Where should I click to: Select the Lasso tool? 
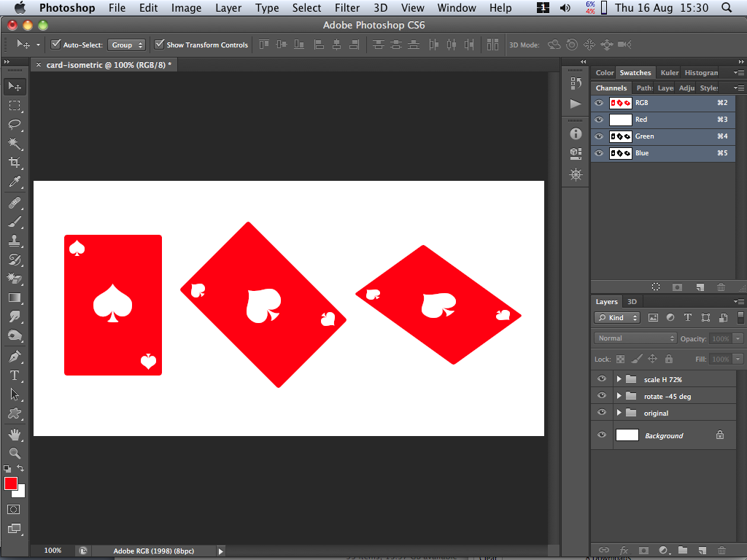[15, 124]
